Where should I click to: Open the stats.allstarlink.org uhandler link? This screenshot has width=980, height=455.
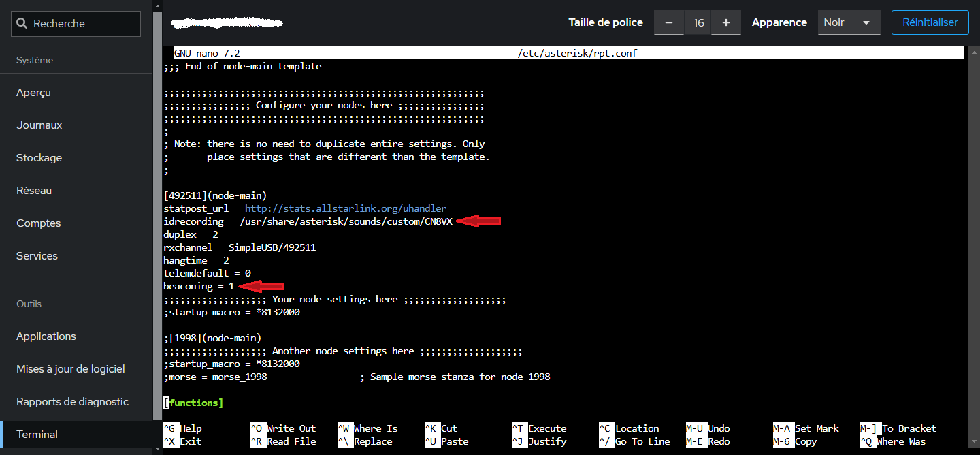(x=346, y=208)
